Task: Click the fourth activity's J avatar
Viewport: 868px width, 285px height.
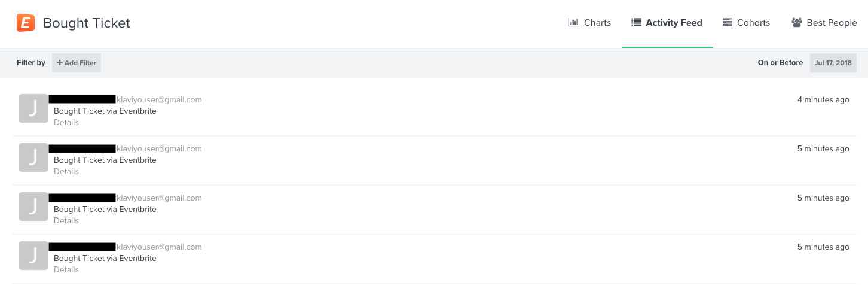Action: [x=33, y=256]
